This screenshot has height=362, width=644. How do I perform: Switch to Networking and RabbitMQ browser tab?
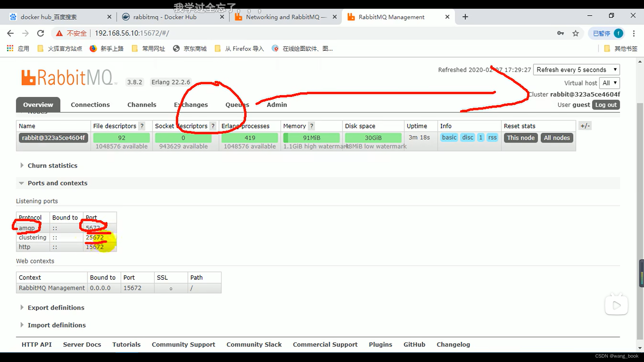coord(285,17)
